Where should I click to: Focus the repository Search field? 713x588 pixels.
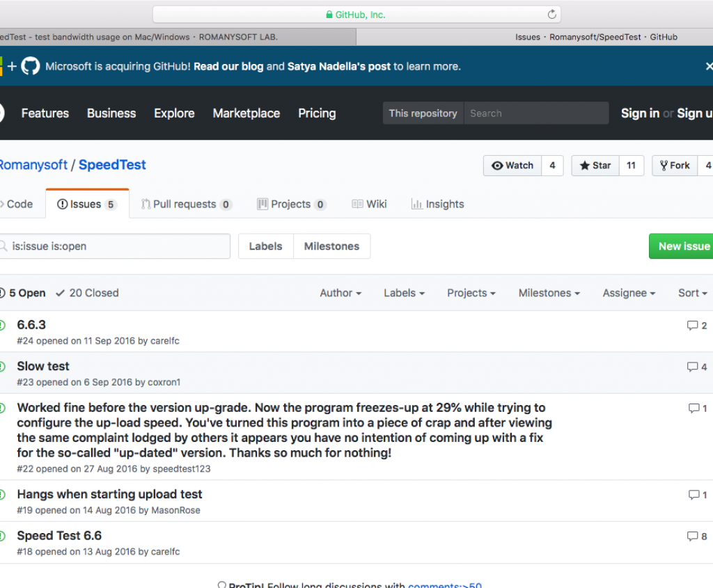pos(536,113)
